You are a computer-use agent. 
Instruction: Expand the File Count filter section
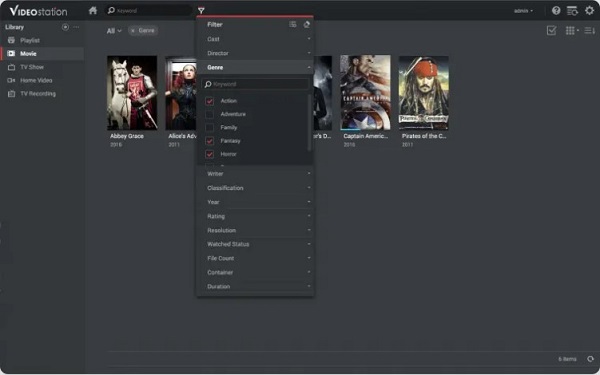(x=256, y=258)
